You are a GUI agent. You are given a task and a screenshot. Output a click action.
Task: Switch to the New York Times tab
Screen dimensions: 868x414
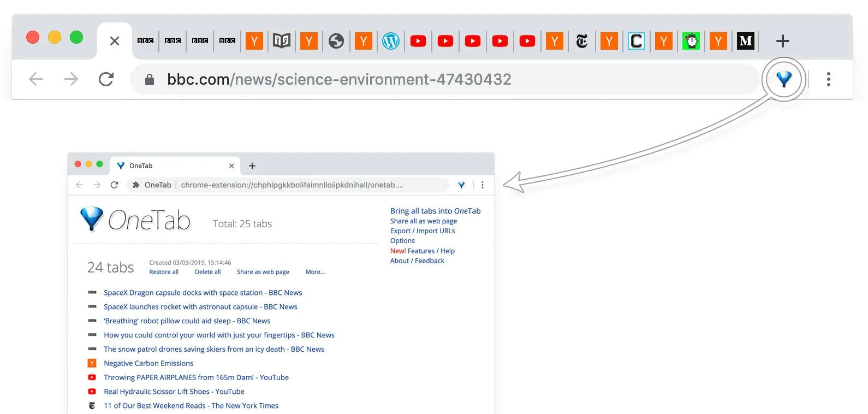point(582,41)
